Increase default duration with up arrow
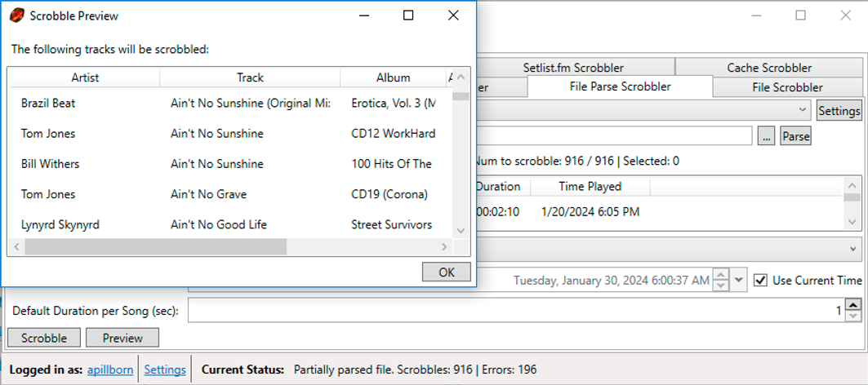Image resolution: width=868 pixels, height=385 pixels. [x=854, y=305]
